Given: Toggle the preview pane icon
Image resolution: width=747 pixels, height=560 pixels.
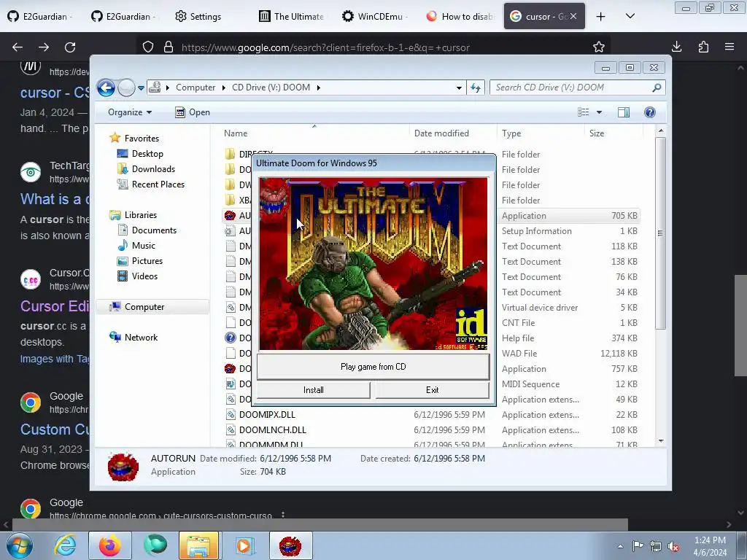Looking at the screenshot, I should [x=624, y=112].
